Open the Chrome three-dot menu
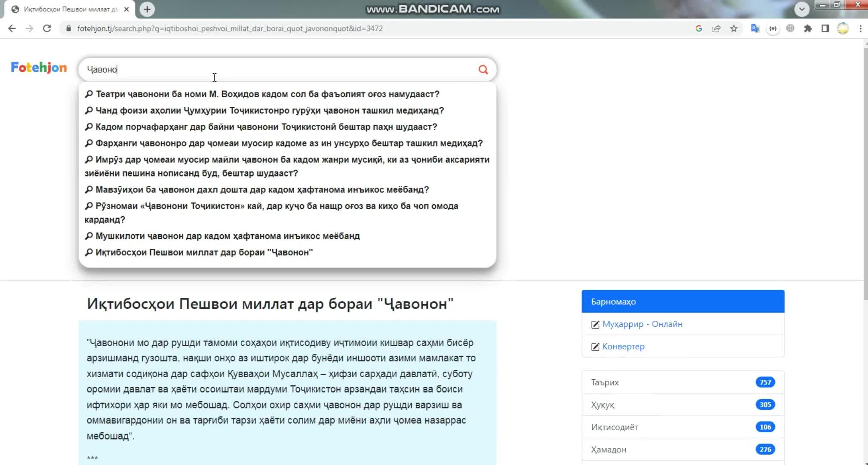This screenshot has height=465, width=868. click(x=860, y=28)
